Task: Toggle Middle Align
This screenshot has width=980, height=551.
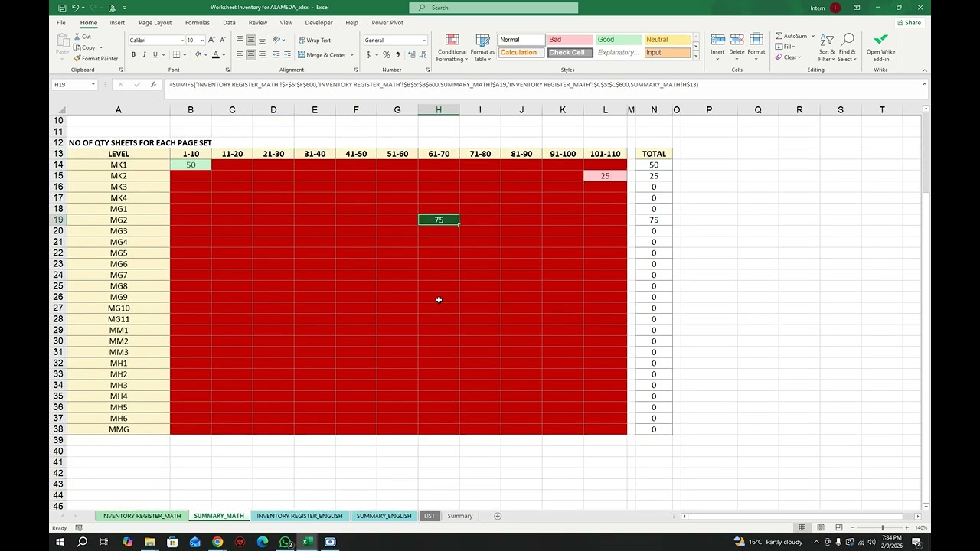Action: [250, 40]
